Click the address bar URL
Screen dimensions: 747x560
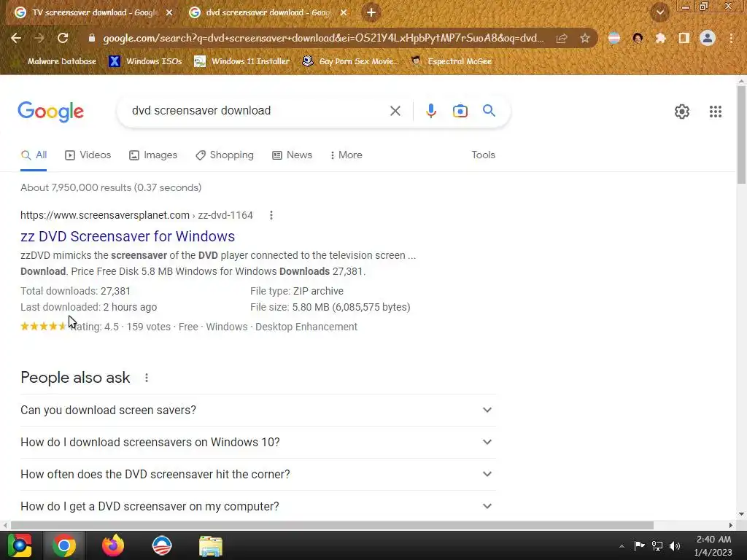pyautogui.click(x=323, y=38)
